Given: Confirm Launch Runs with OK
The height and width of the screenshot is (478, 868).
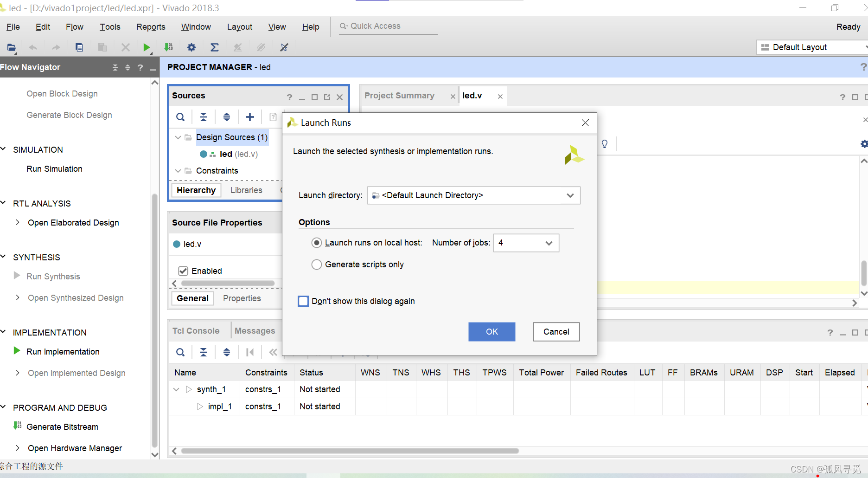Looking at the screenshot, I should (x=492, y=332).
